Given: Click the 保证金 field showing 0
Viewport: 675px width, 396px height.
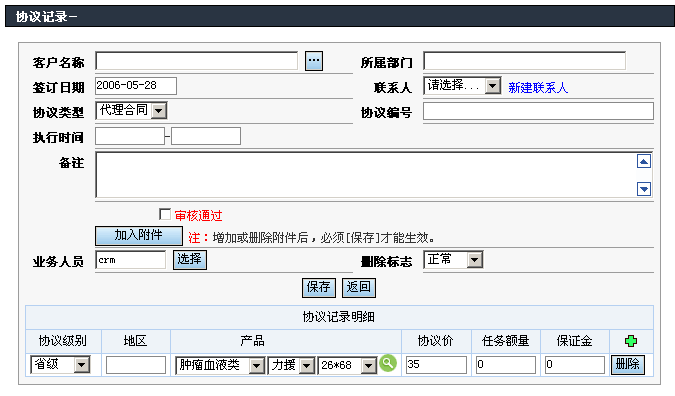Looking at the screenshot, I should (574, 365).
